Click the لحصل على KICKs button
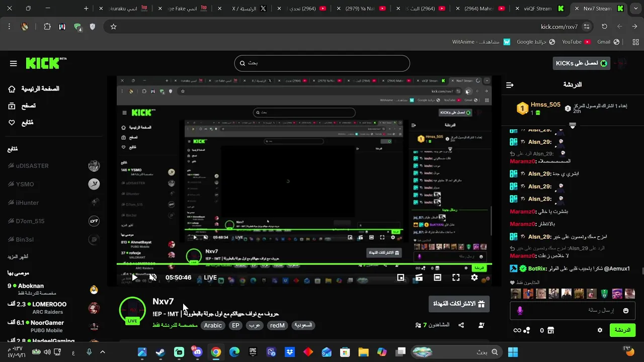Image resolution: width=644 pixels, height=362 pixels. tap(581, 63)
